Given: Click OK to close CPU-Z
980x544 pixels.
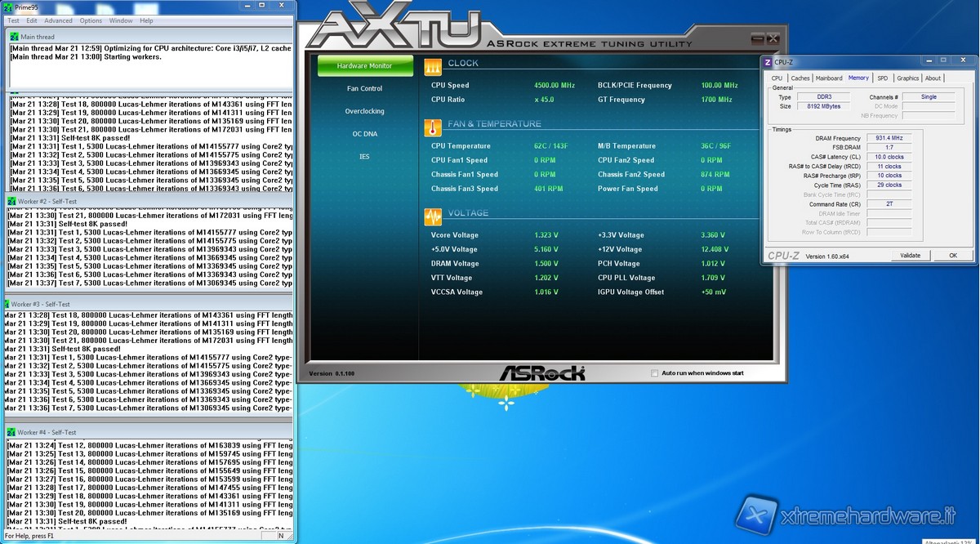Looking at the screenshot, I should (952, 256).
